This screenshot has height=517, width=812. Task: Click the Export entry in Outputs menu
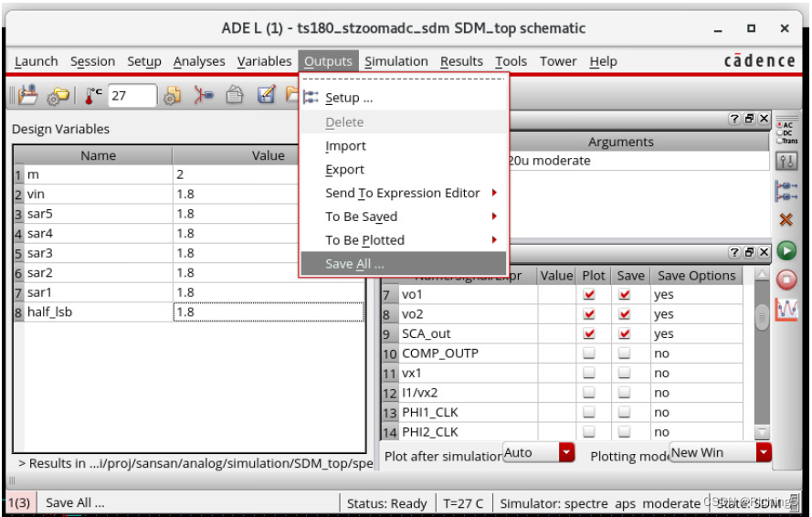344,169
